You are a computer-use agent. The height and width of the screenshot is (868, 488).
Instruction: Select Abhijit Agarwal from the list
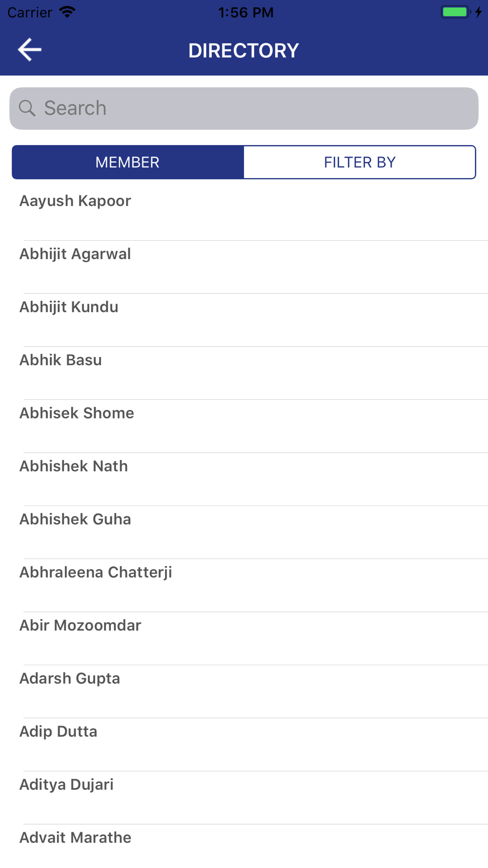click(x=244, y=267)
